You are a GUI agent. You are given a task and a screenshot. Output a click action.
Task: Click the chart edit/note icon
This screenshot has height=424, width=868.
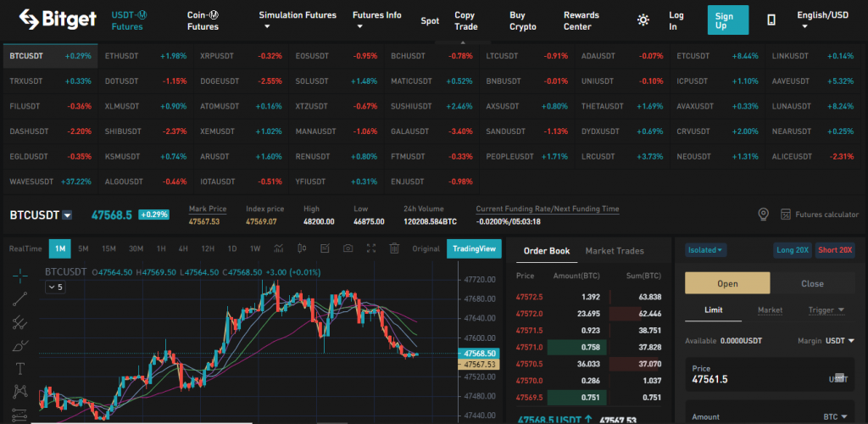(x=325, y=248)
